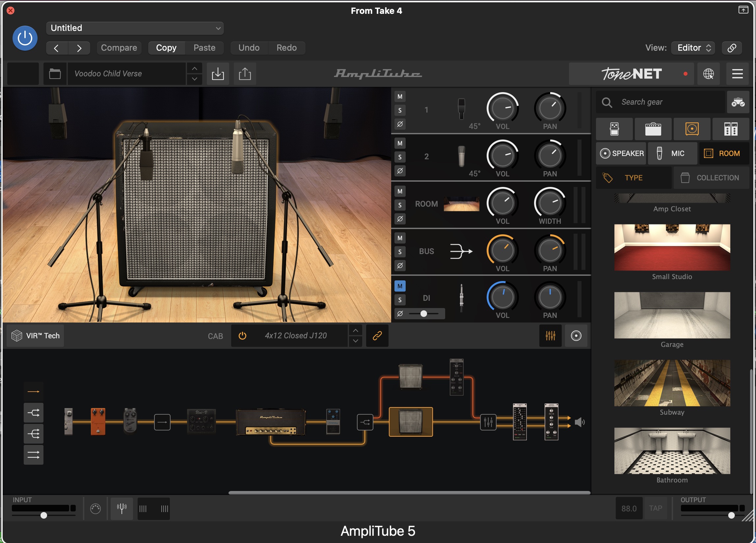
Task: Open the Untitled preset dropdown
Action: click(135, 28)
